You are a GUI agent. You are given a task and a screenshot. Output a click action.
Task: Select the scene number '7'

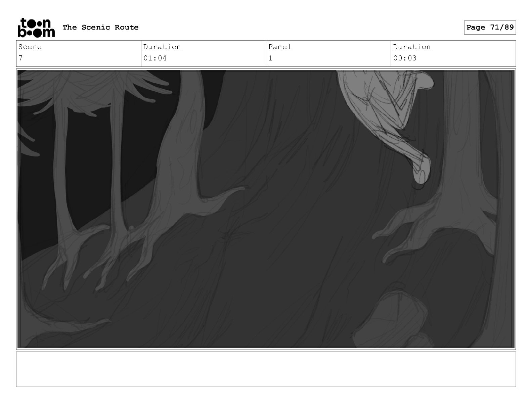point(20,58)
